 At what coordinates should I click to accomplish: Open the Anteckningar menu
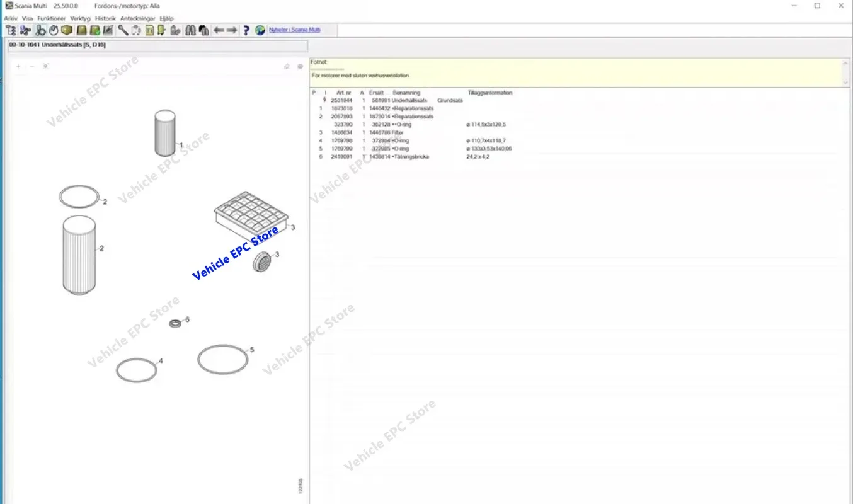click(x=138, y=19)
